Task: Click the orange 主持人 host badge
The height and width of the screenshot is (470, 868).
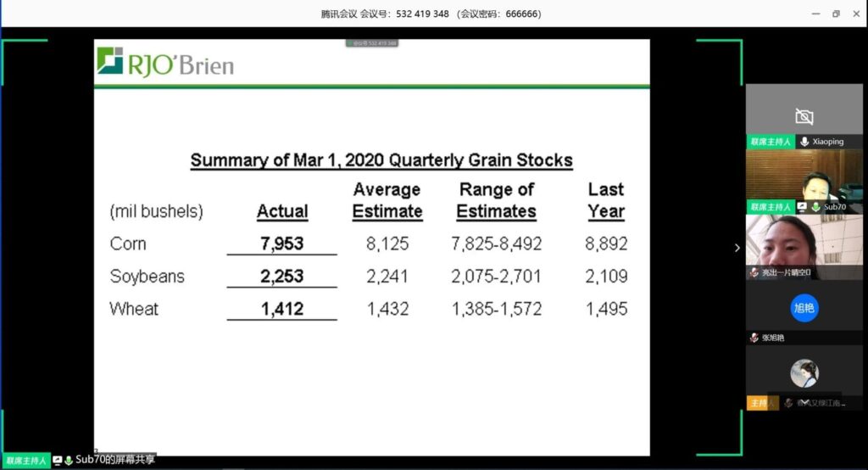Action: tap(757, 403)
